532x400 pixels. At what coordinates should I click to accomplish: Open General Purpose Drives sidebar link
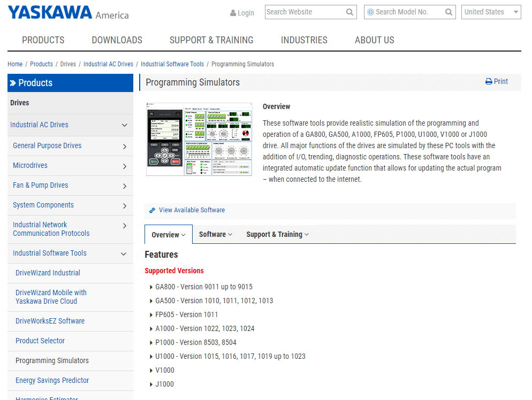pos(47,146)
